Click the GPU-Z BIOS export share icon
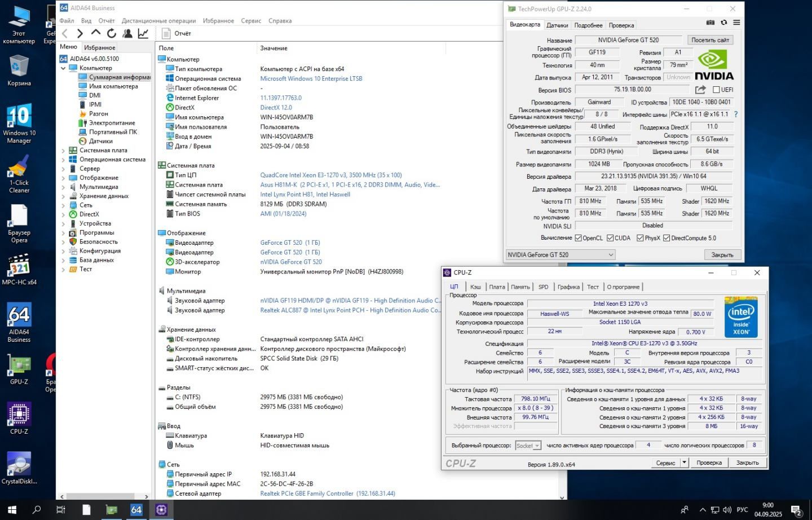This screenshot has height=520, width=812. 700,90
